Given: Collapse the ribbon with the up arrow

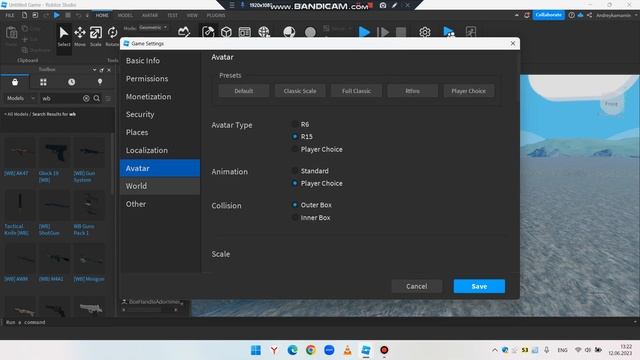Looking at the screenshot, I should (517, 15).
